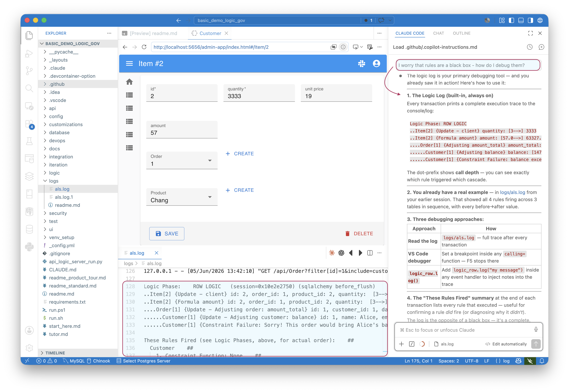The image size is (569, 392).
Task: Split the als.log editor
Action: [370, 253]
